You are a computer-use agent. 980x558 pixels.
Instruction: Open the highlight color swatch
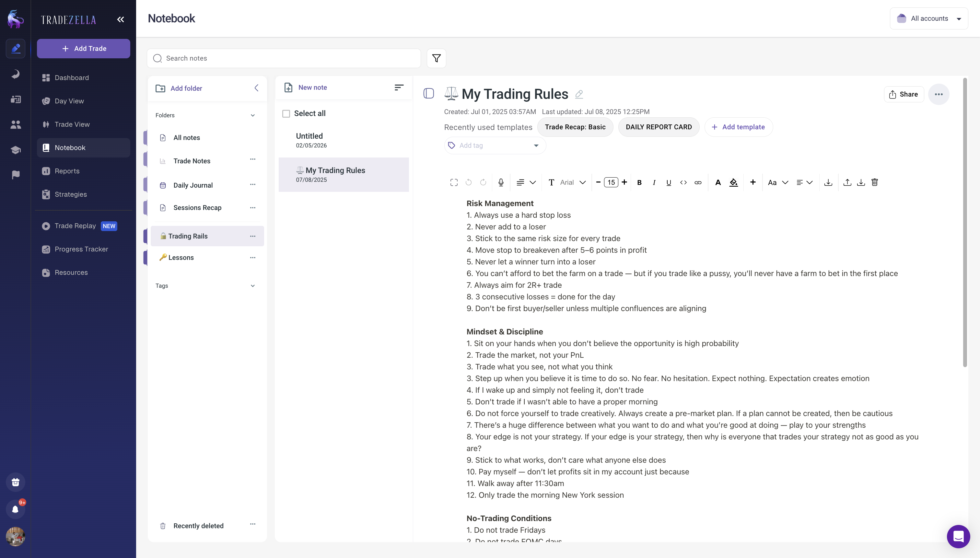click(734, 182)
